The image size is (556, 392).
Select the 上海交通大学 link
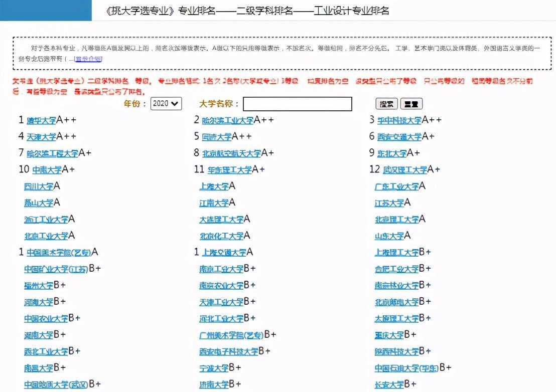pos(224,253)
